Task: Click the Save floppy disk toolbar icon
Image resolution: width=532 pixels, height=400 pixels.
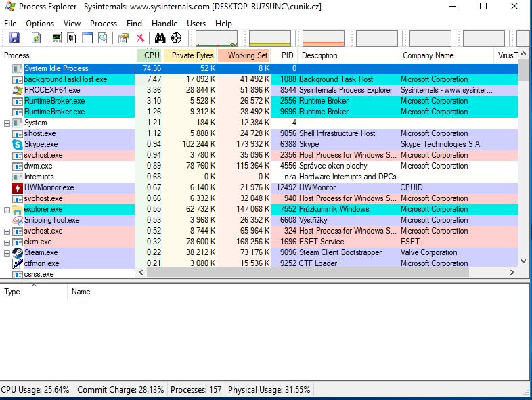Action: pos(14,38)
